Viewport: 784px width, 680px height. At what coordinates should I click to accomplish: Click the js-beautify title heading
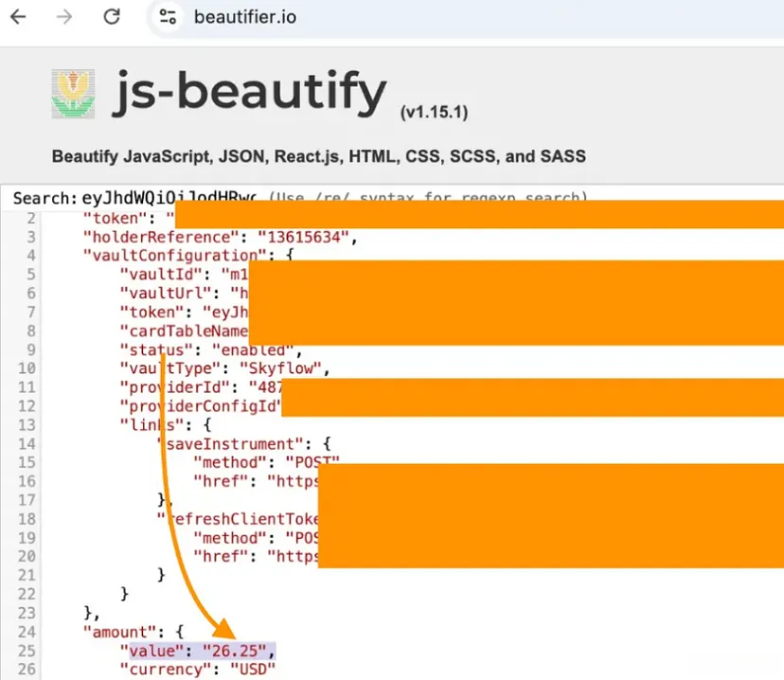[x=250, y=92]
